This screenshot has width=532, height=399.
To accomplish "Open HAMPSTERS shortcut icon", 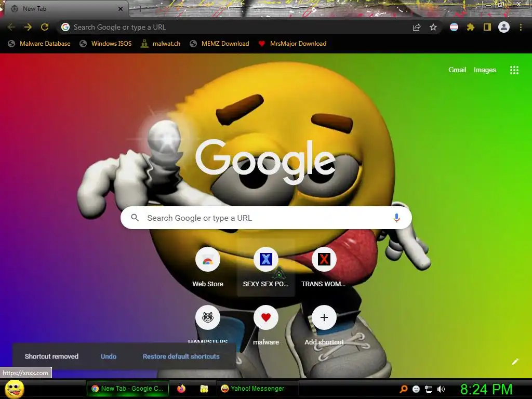I will [x=208, y=317].
